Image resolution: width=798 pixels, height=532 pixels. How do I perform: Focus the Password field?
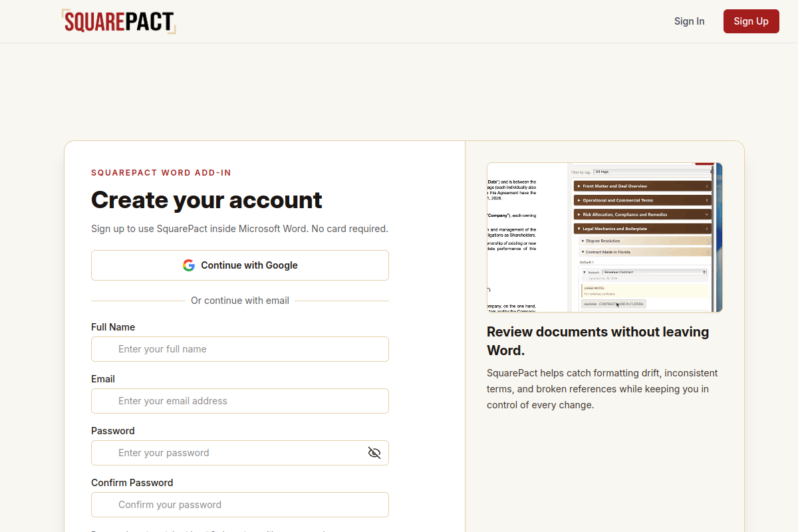(240, 453)
